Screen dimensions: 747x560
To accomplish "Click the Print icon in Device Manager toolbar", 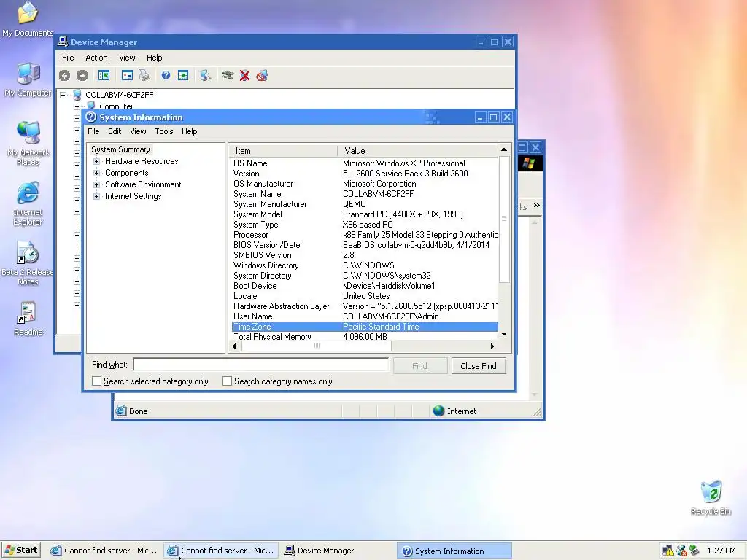I will 144,75.
